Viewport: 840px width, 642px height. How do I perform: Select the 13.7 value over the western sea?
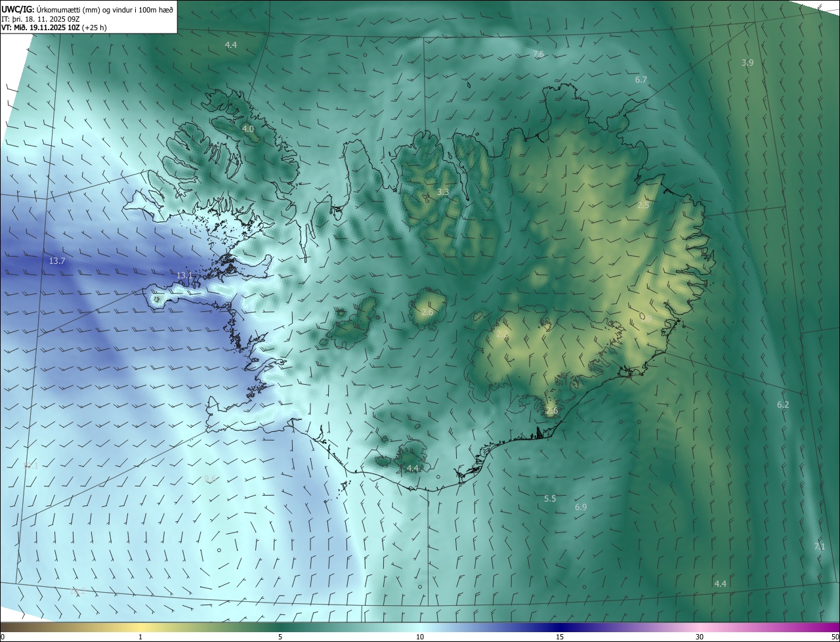[x=57, y=261]
